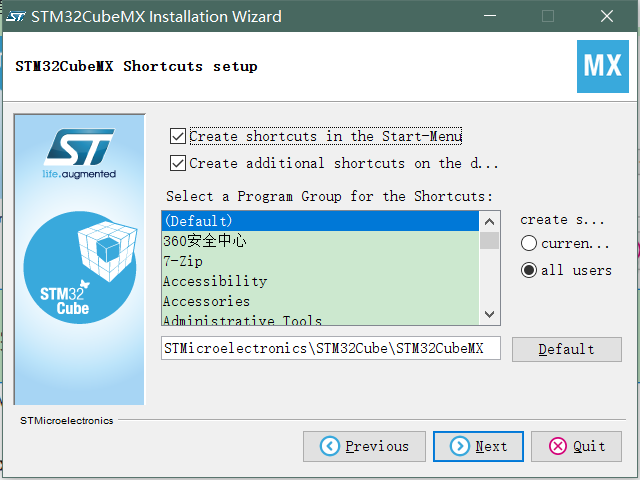Click the STM32 Cube circular graphic
The width and height of the screenshot is (640, 480).
click(x=80, y=267)
